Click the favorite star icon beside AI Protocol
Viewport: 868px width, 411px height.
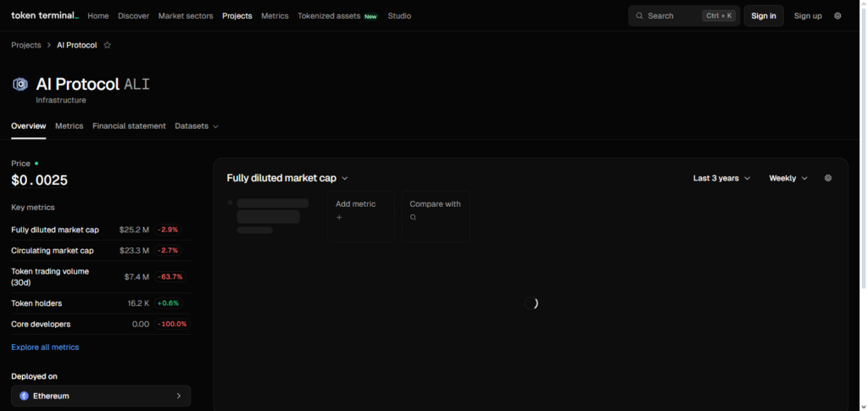pos(107,45)
